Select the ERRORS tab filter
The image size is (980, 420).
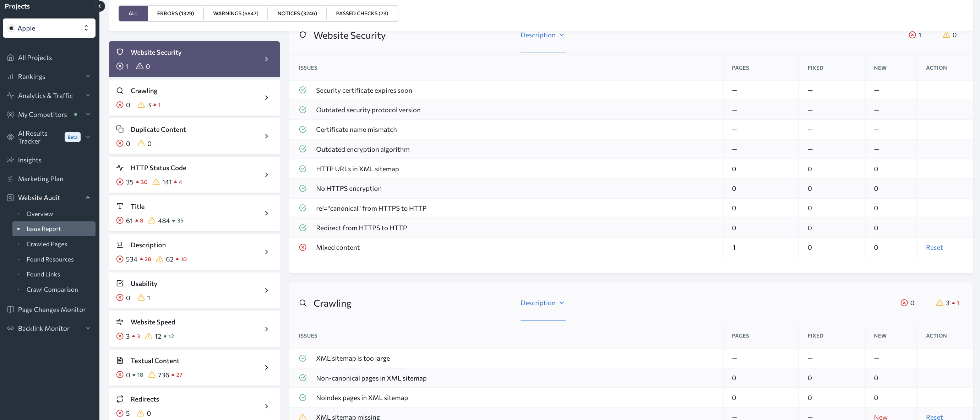coord(175,12)
